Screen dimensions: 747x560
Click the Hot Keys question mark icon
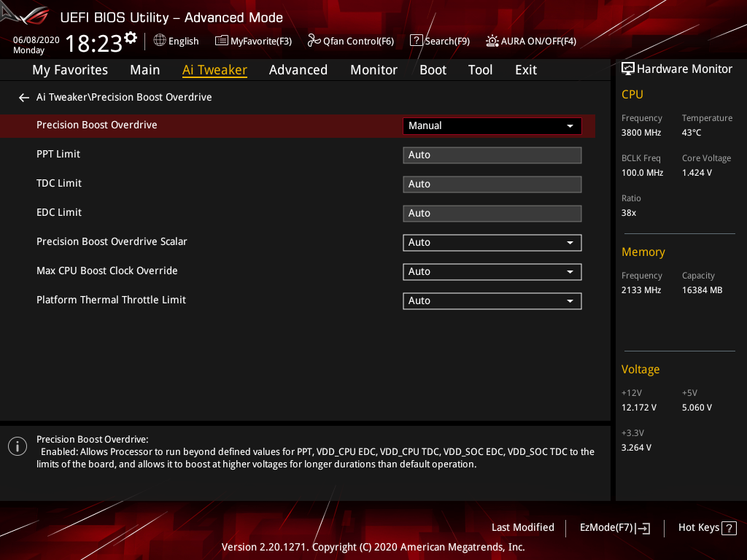(x=729, y=528)
